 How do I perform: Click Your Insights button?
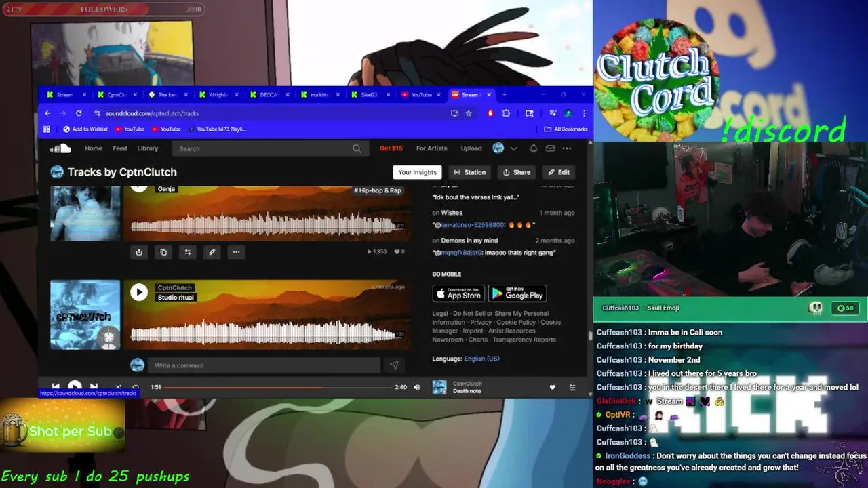pyautogui.click(x=417, y=172)
